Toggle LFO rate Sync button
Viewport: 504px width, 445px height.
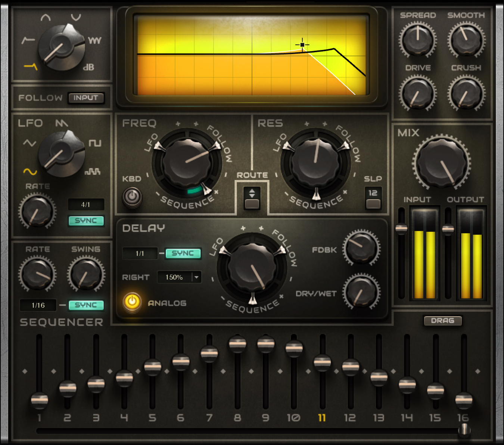click(x=86, y=221)
